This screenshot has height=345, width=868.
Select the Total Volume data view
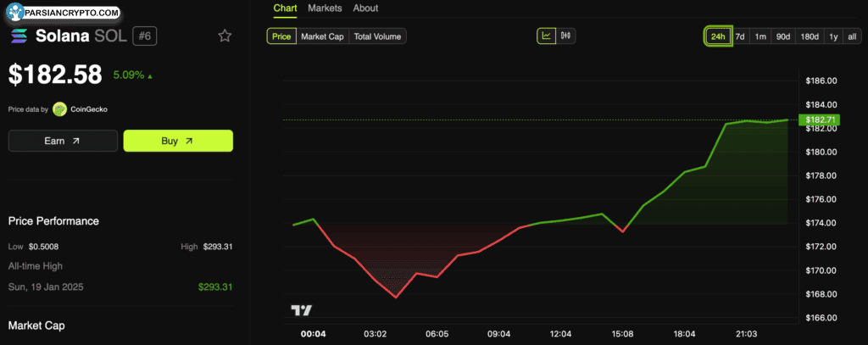pos(377,36)
